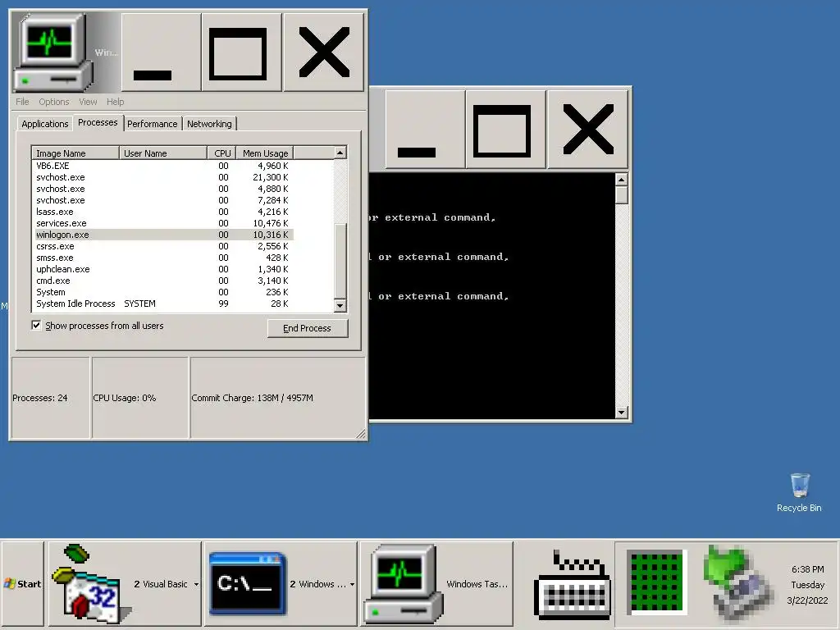
Task: Select the System Idle Process row
Action: tap(163, 304)
